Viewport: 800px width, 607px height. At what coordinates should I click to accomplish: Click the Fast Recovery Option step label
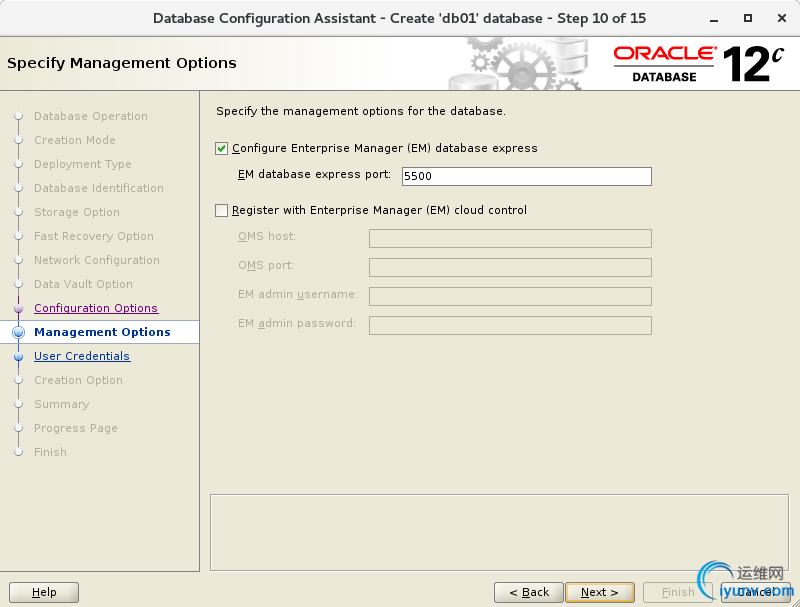tap(94, 236)
